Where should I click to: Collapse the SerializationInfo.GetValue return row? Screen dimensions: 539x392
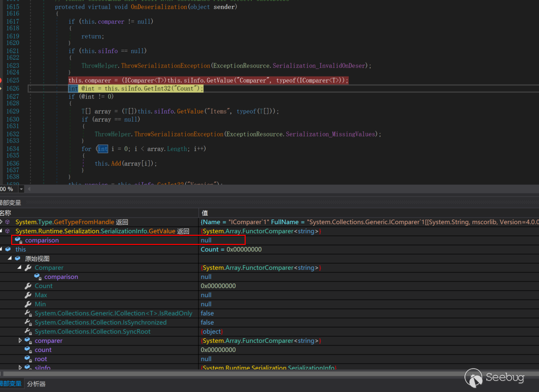[x=2, y=231]
